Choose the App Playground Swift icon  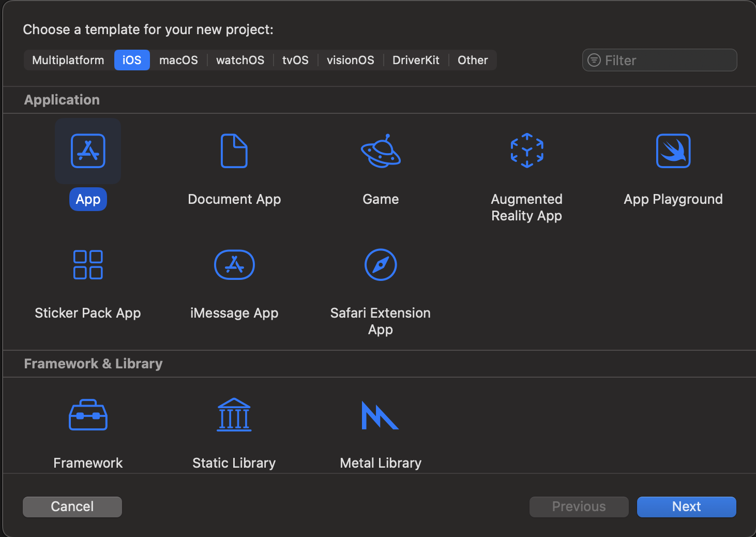(x=673, y=151)
